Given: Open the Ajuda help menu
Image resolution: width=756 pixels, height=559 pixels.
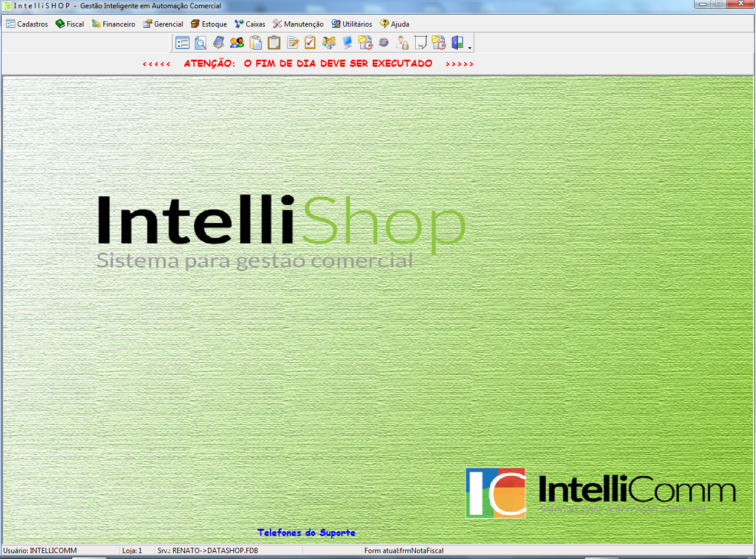Looking at the screenshot, I should [395, 24].
